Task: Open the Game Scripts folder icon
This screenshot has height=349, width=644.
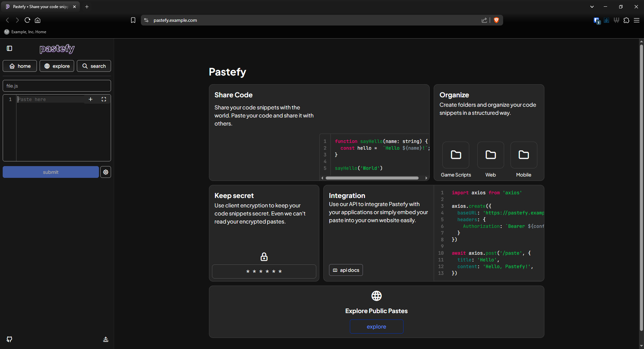Action: (x=455, y=155)
